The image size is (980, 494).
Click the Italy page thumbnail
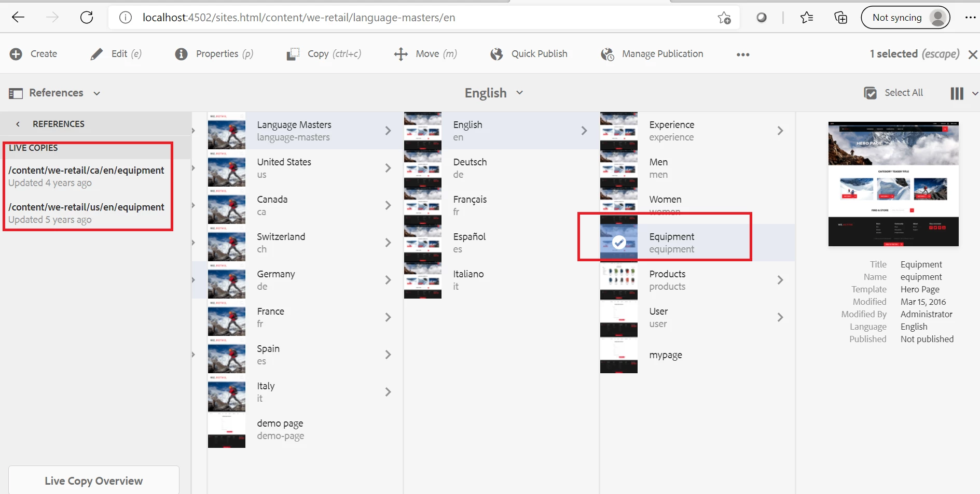click(227, 392)
